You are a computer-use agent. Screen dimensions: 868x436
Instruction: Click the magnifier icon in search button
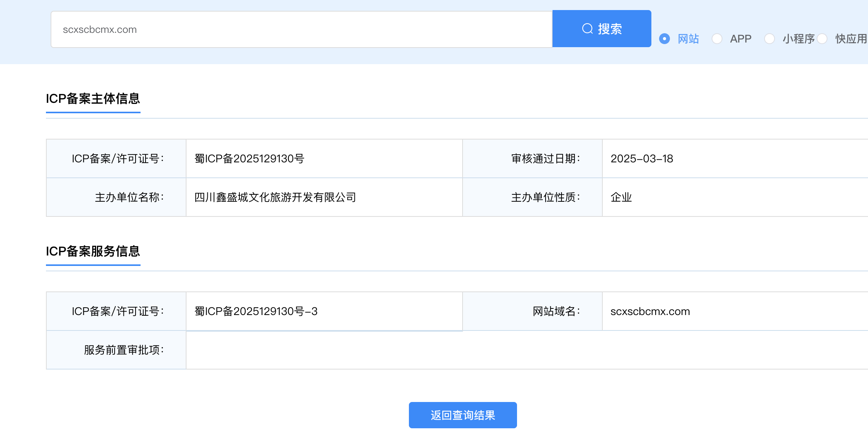point(587,29)
